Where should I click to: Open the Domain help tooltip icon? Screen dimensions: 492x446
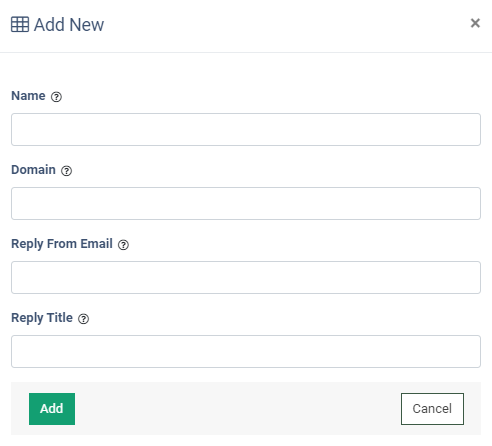66,171
